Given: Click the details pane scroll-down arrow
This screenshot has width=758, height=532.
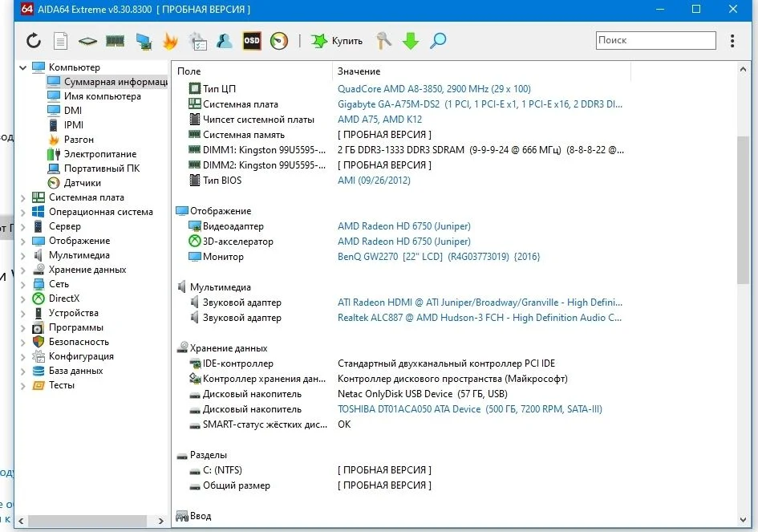Looking at the screenshot, I should click(743, 521).
